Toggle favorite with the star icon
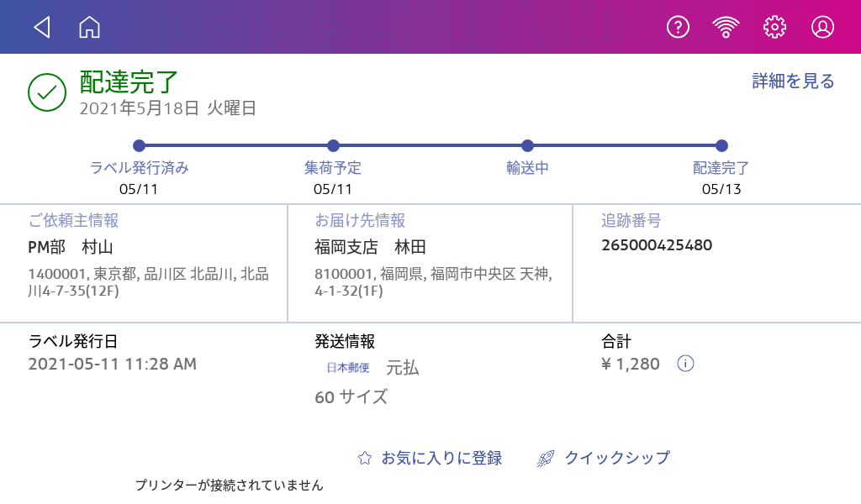 (363, 458)
